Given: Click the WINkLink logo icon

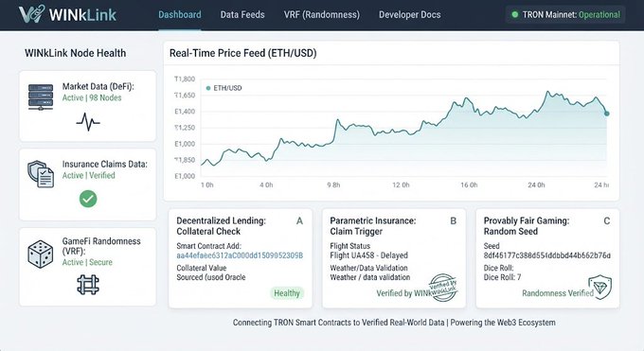Looking at the screenshot, I should [x=31, y=14].
